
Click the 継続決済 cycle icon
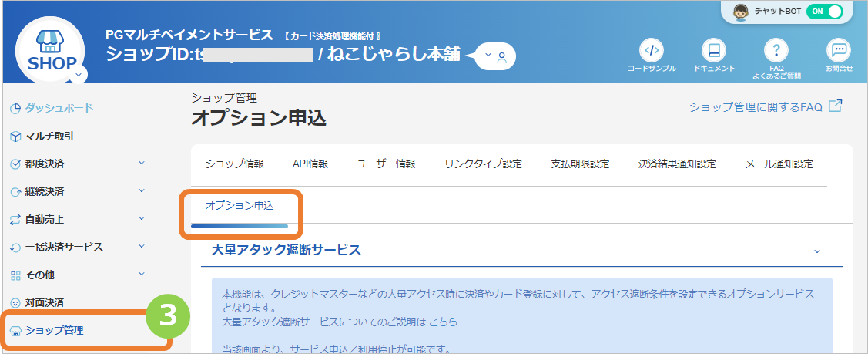[15, 192]
